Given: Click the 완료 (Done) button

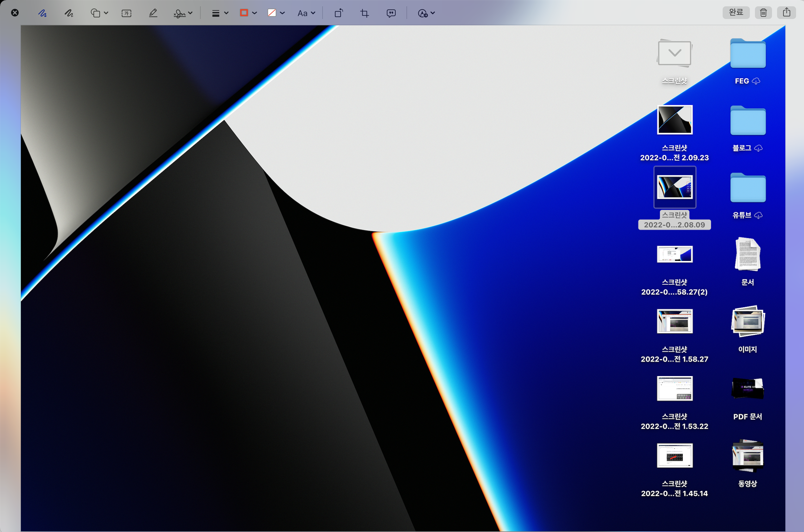Looking at the screenshot, I should click(736, 13).
